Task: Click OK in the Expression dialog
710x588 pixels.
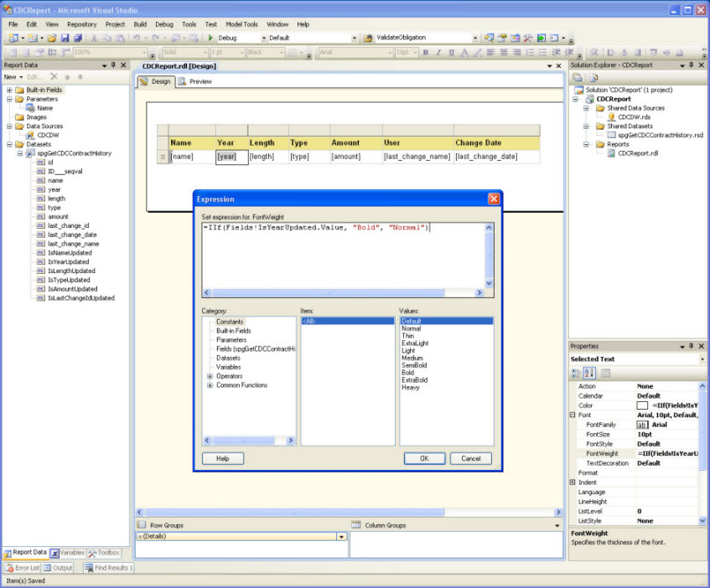Action: point(424,458)
